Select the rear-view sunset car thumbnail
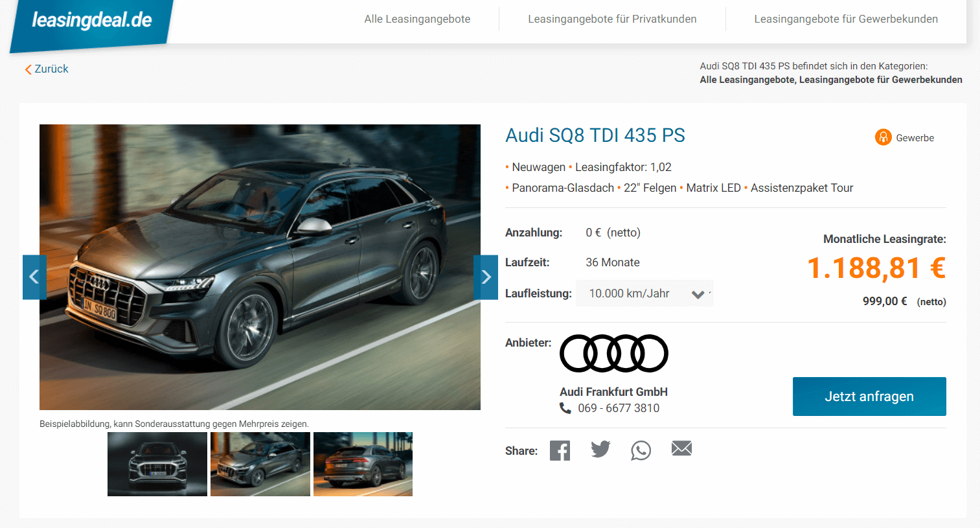 pos(363,464)
